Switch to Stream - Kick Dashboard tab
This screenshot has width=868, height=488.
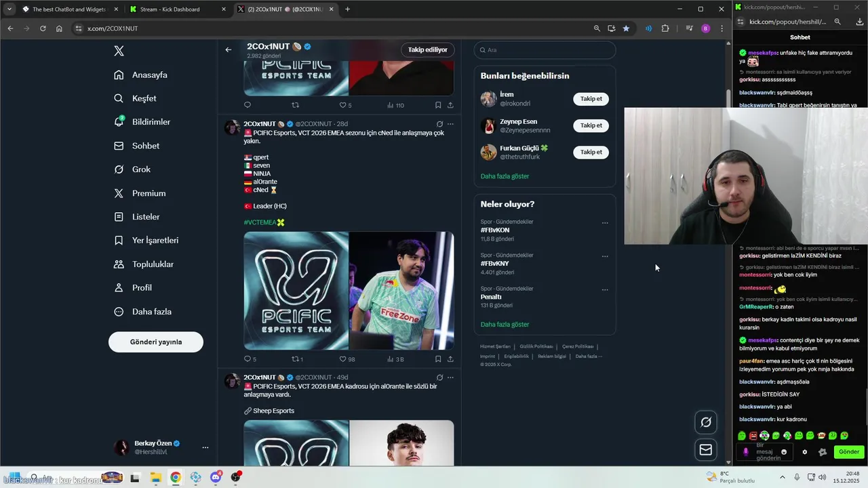[177, 9]
